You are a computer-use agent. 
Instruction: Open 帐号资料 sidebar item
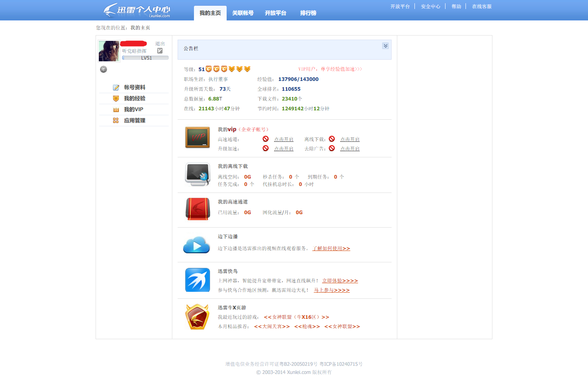click(x=134, y=87)
